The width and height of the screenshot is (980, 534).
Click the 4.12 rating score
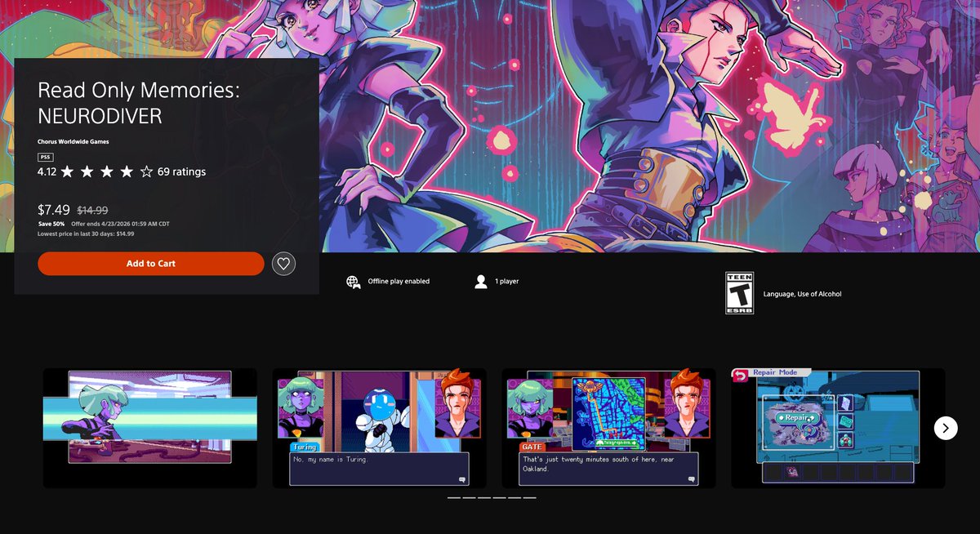[x=47, y=171]
